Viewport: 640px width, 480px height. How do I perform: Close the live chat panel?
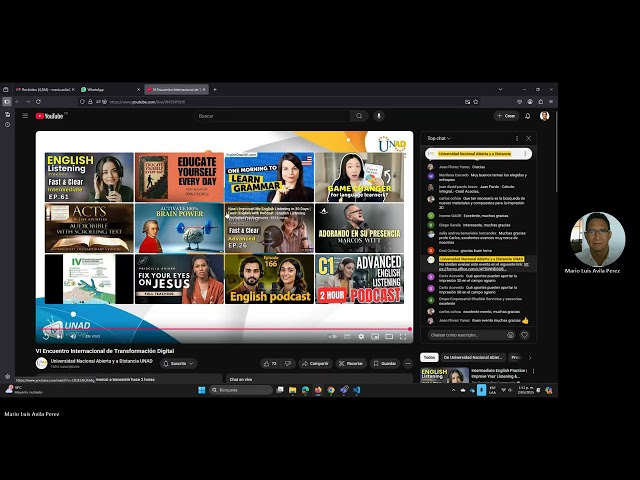pos(529,138)
